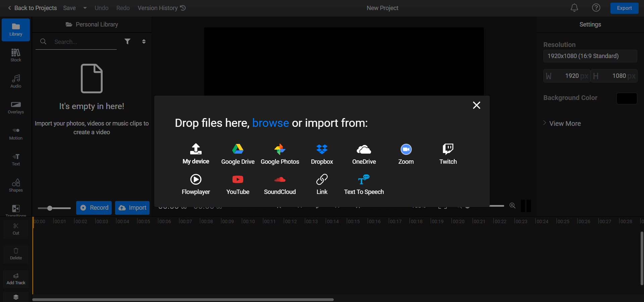Import from Dropbox
Image resolution: width=644 pixels, height=302 pixels.
coord(322,154)
